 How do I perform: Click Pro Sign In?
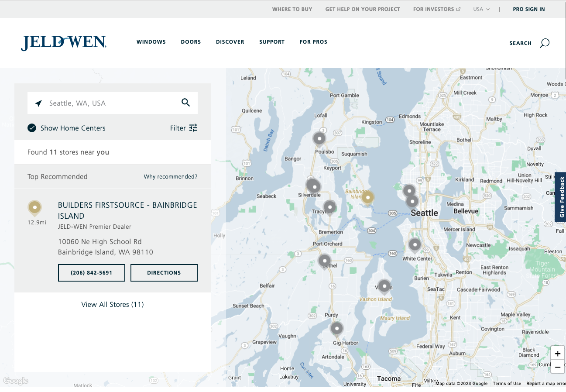click(x=529, y=9)
